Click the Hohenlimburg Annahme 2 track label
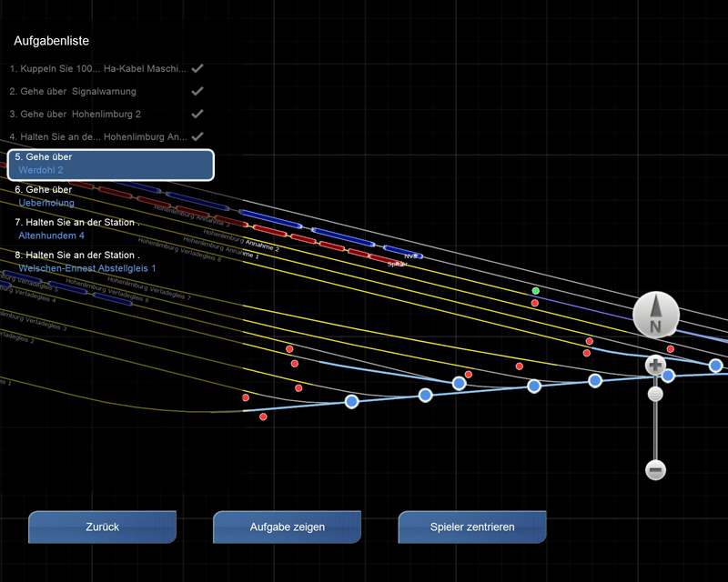 (241, 240)
